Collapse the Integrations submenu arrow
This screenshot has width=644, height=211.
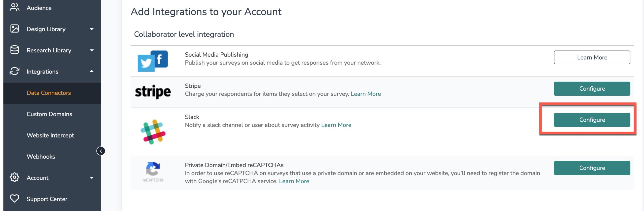92,71
